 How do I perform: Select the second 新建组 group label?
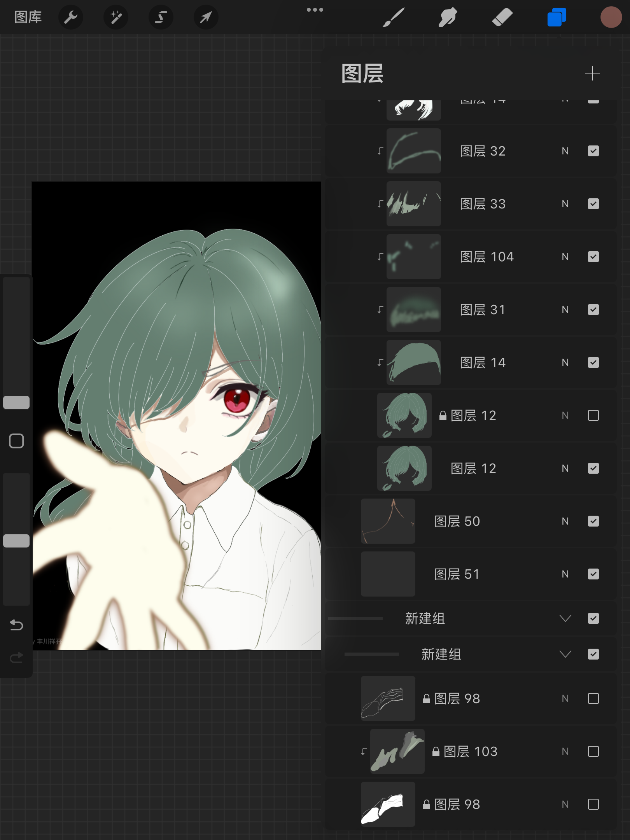[x=441, y=654]
